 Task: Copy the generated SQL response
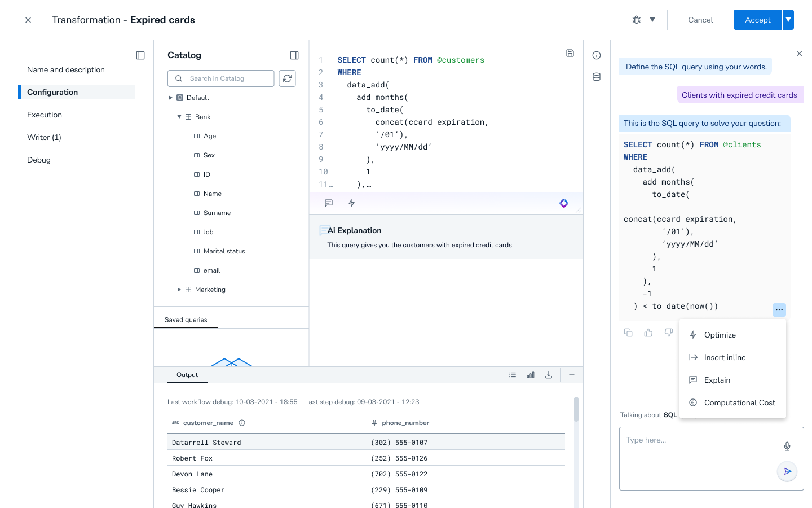(x=628, y=332)
